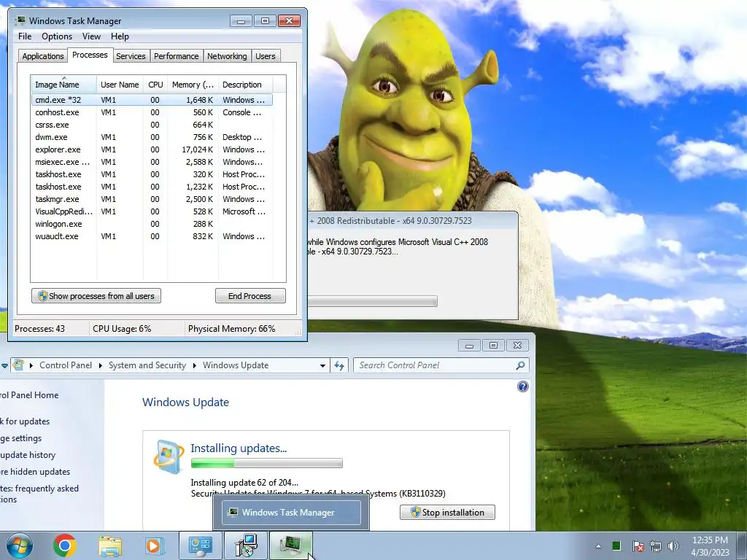Switch to the Networking tab

pyautogui.click(x=227, y=56)
